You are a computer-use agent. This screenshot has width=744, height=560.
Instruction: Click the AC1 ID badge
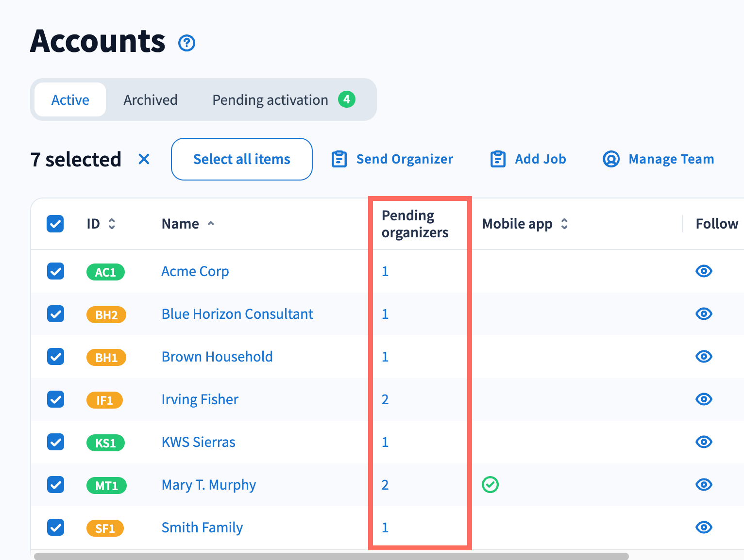point(105,272)
